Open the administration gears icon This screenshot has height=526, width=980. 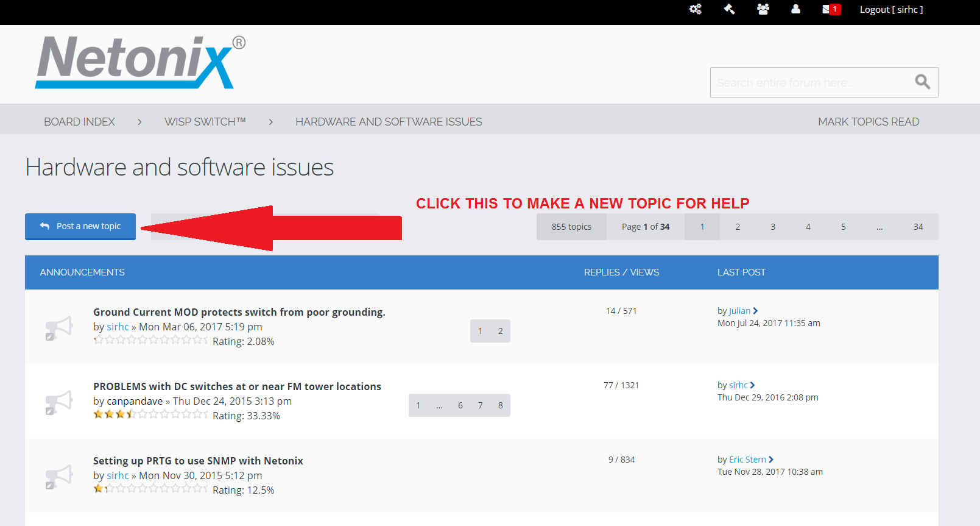tap(695, 9)
